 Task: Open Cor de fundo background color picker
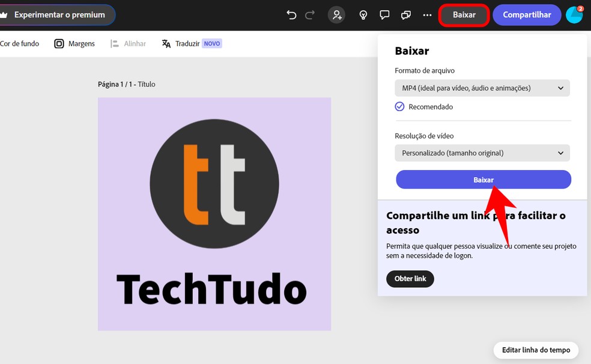pos(19,43)
